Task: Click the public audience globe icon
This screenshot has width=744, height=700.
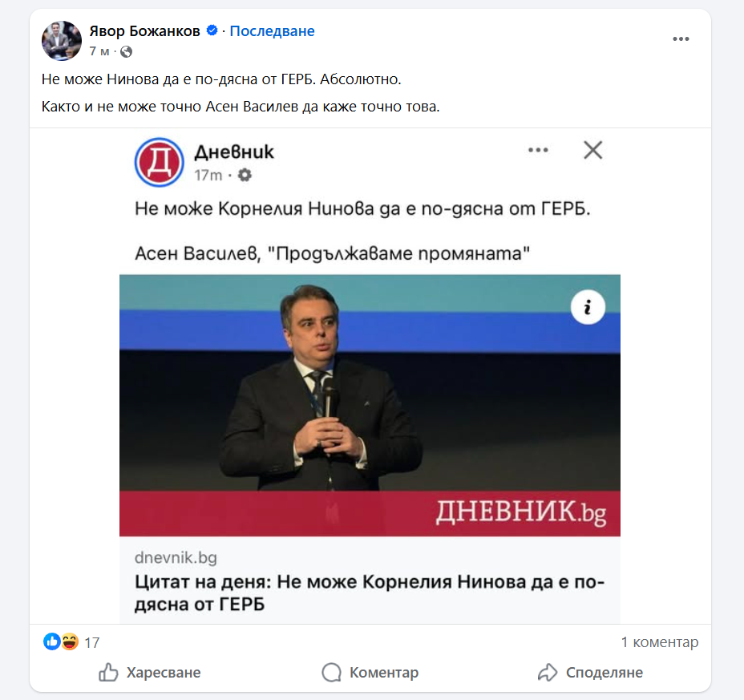Action: point(126,51)
